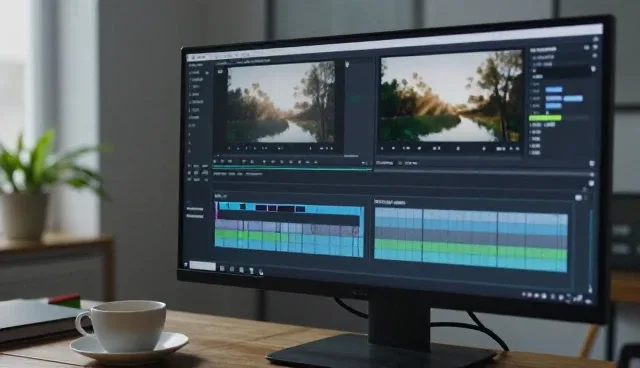Click the white search box on the taskbar
The image size is (640, 368).
point(202,266)
